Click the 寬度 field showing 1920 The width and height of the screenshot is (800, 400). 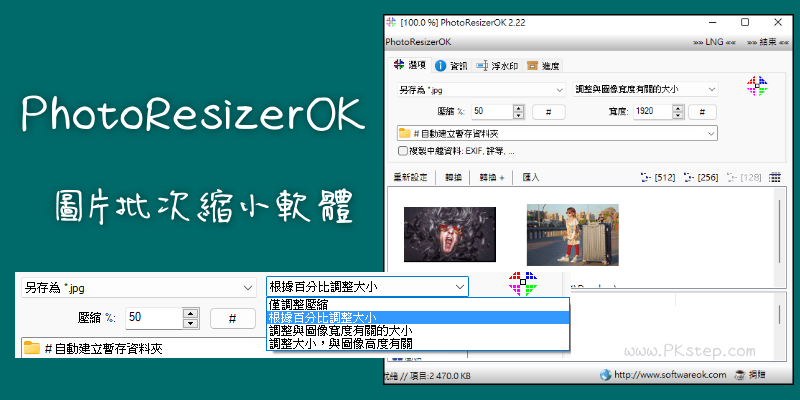pyautogui.click(x=653, y=111)
